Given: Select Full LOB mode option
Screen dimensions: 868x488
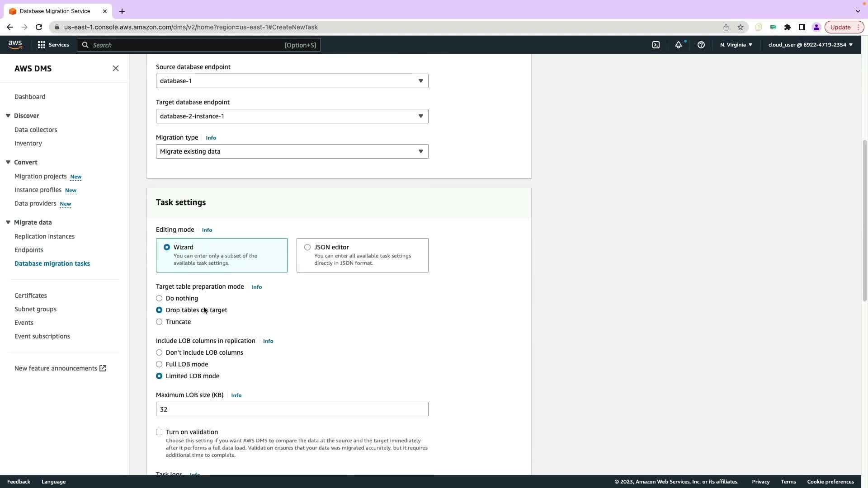Looking at the screenshot, I should point(159,364).
